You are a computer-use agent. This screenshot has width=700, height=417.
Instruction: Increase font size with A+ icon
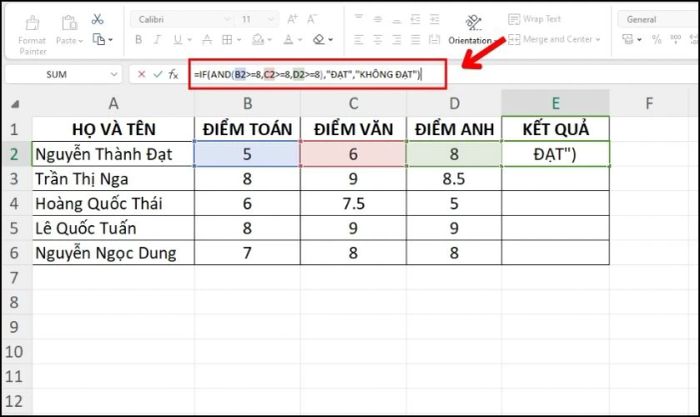[292, 19]
